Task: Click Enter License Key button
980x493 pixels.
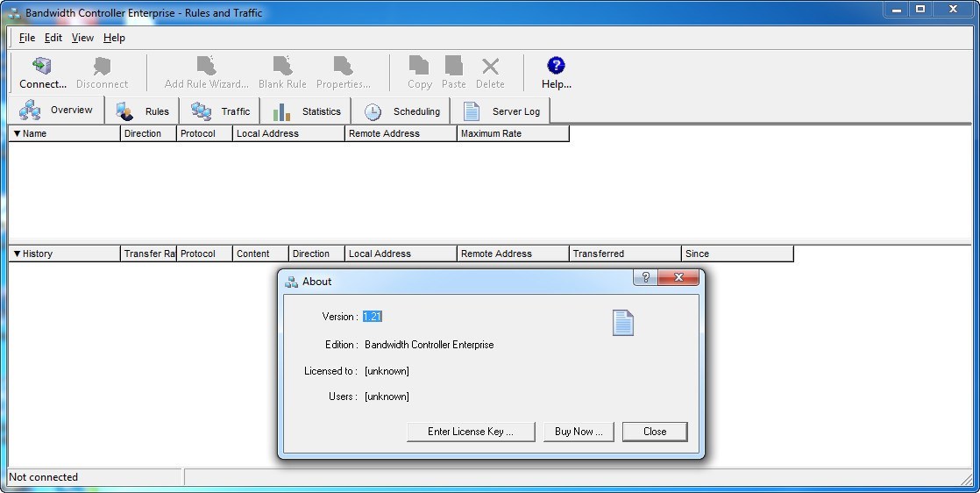Action: pos(471,432)
